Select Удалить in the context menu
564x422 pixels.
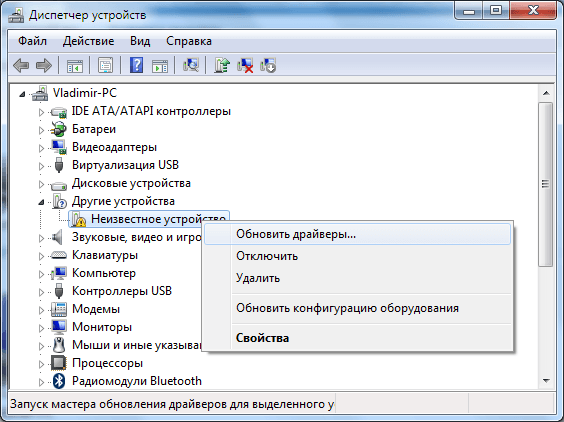(x=258, y=278)
